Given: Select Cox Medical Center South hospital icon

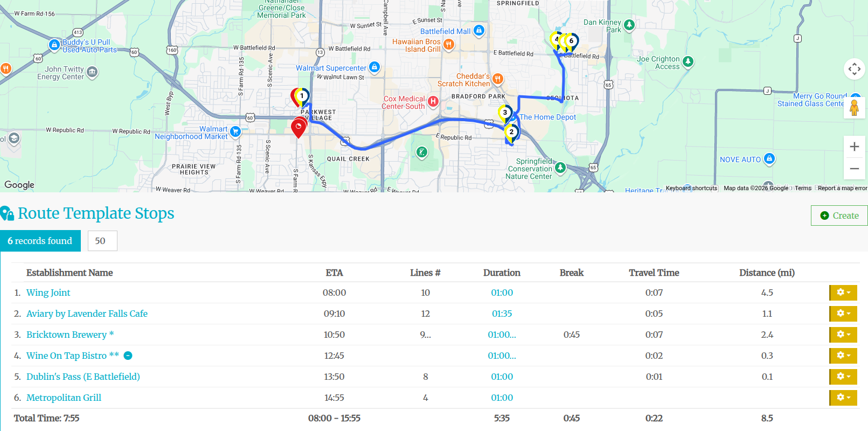Looking at the screenshot, I should 433,101.
